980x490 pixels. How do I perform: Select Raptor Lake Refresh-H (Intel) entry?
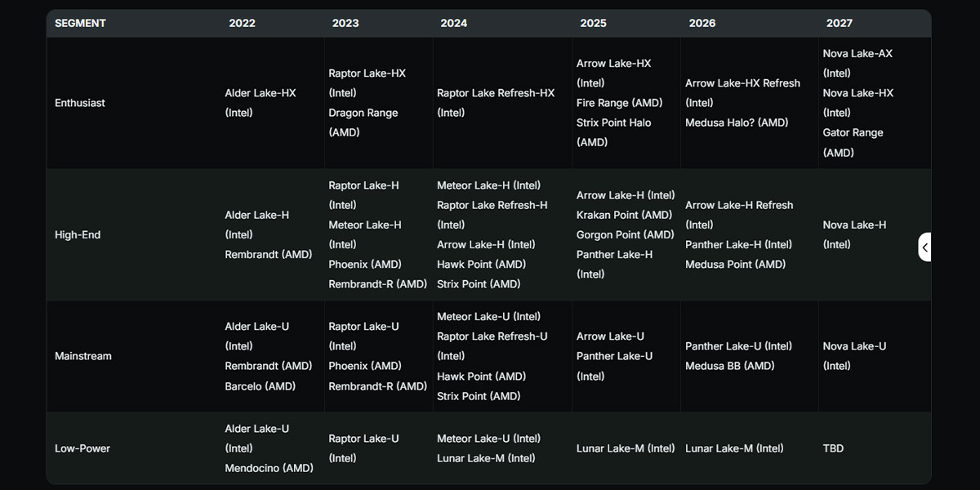tap(492, 215)
